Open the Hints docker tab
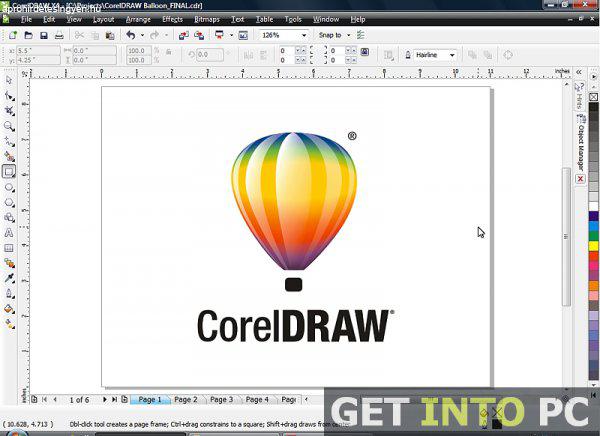This screenshot has width=600, height=436. tap(580, 96)
